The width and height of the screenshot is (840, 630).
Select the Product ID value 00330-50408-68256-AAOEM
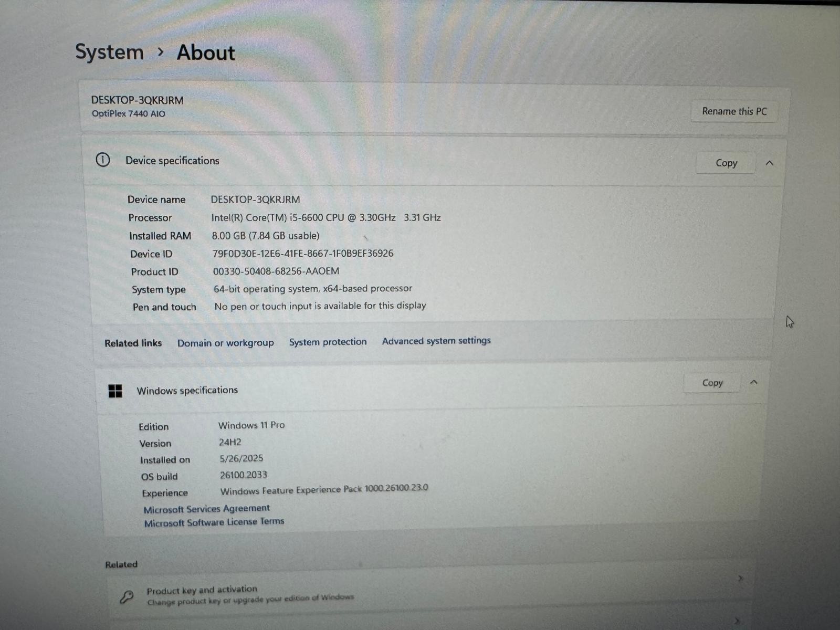[276, 271]
